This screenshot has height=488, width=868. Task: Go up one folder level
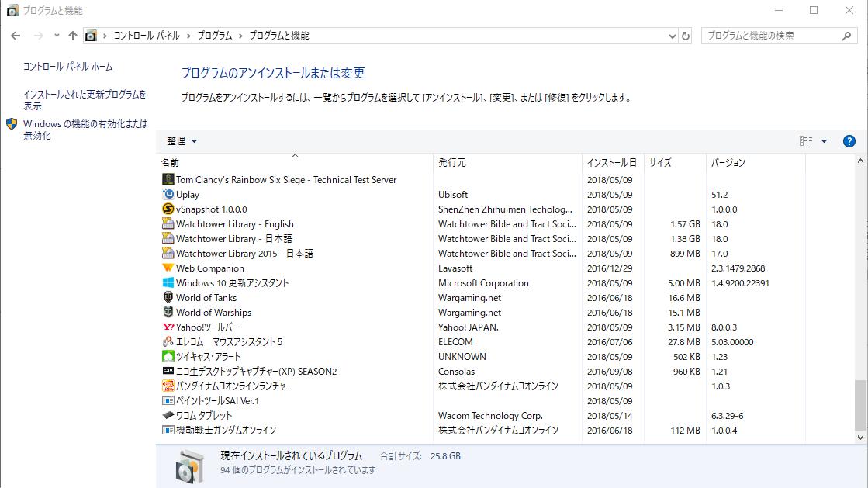tap(73, 36)
